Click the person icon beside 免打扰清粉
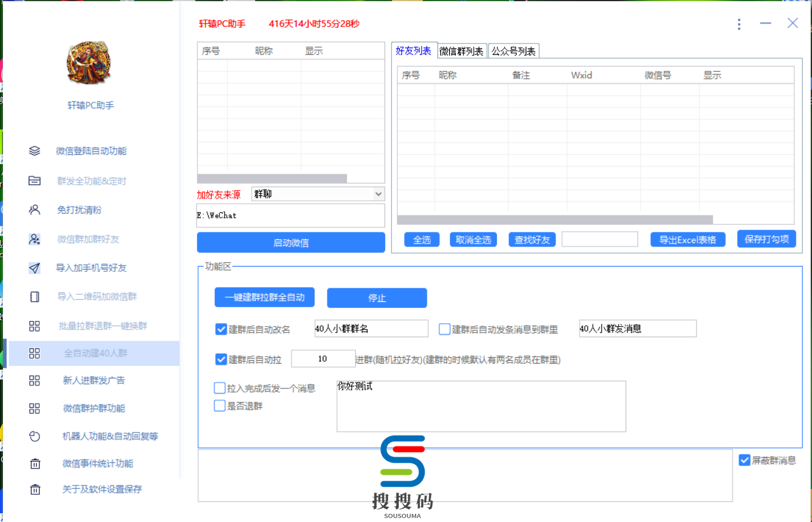 point(35,210)
